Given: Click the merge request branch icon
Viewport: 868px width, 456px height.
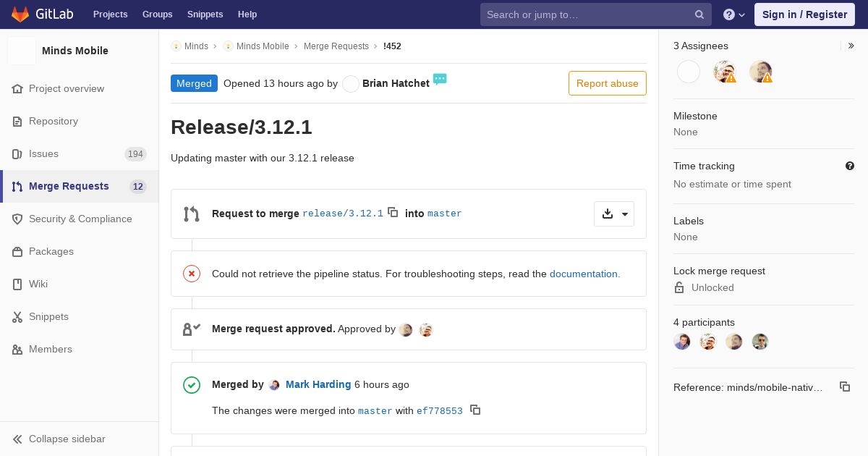Looking at the screenshot, I should tap(192, 214).
